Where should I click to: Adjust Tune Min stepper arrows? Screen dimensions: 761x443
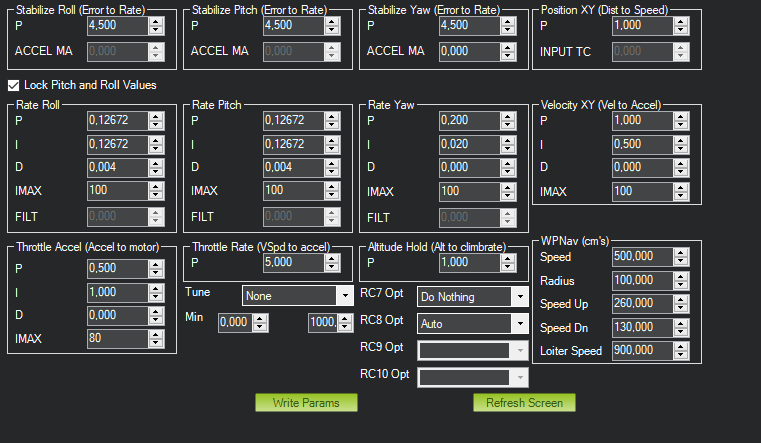click(260, 323)
